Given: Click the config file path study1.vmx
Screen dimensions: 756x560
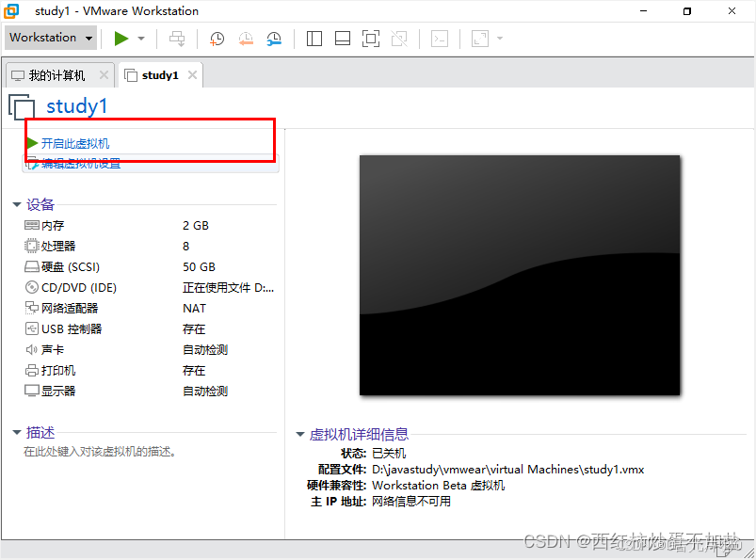Looking at the screenshot, I should click(x=508, y=470).
